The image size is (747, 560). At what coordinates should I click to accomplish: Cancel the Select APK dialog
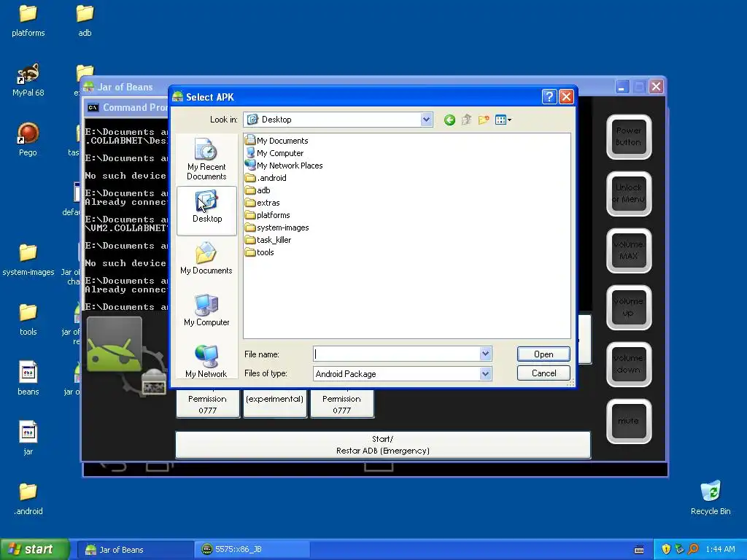pyautogui.click(x=543, y=373)
